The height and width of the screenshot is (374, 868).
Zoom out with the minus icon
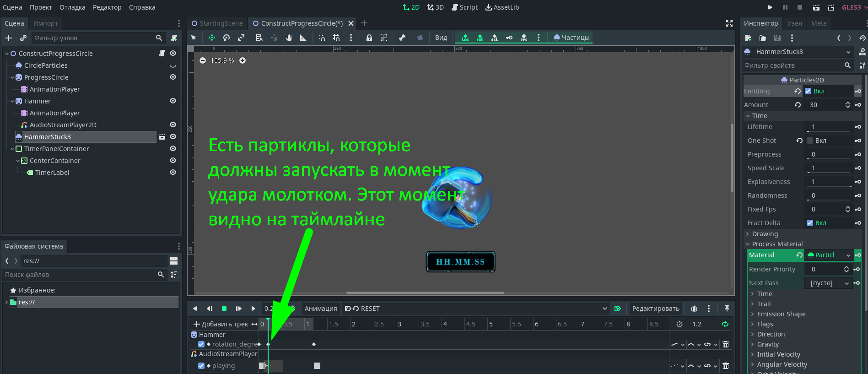click(203, 60)
